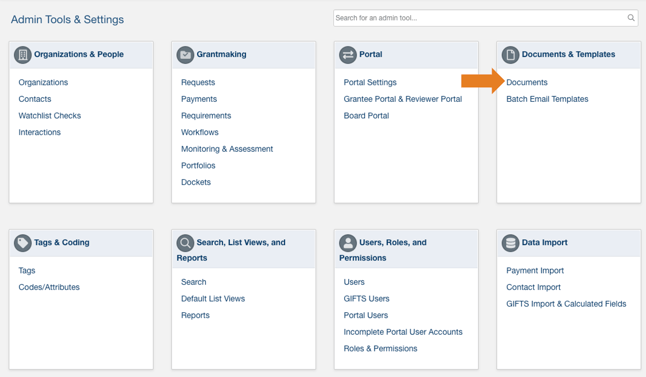Viewport: 646px width, 377px height.
Task: Open GIFTS Import & Calculated Fields
Action: tap(566, 304)
